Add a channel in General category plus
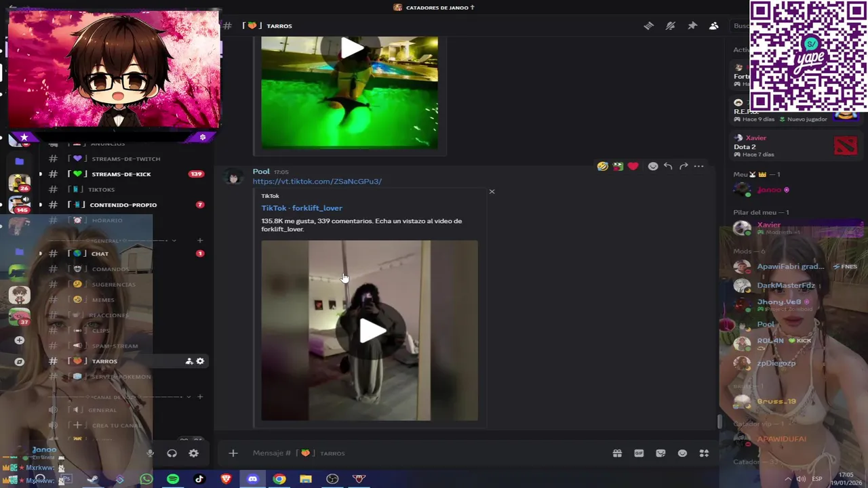 [199, 241]
